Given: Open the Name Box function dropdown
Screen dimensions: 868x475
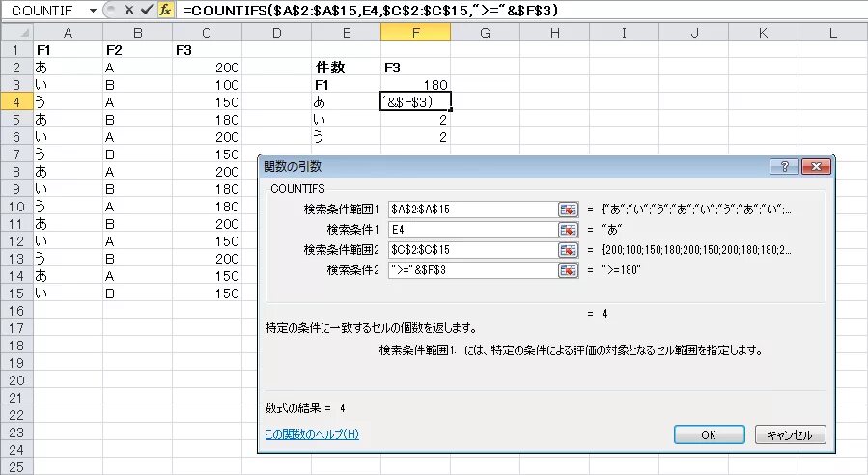Looking at the screenshot, I should (x=93, y=10).
